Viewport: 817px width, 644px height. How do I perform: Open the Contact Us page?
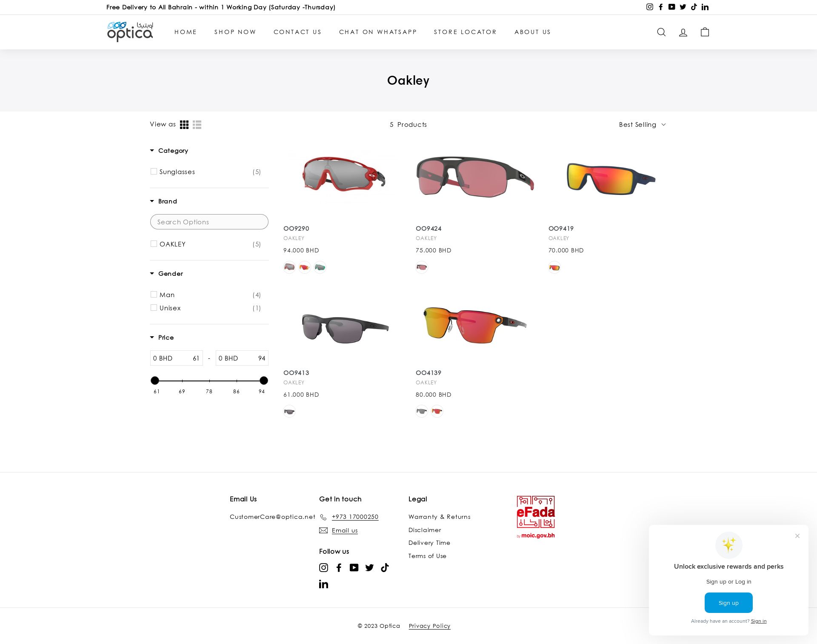[297, 32]
